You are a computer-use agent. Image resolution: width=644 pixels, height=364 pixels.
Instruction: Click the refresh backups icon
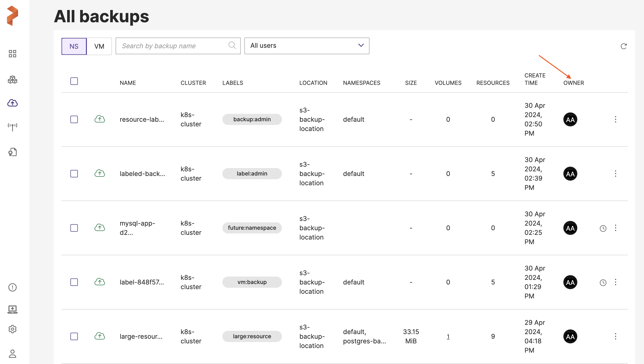(624, 46)
